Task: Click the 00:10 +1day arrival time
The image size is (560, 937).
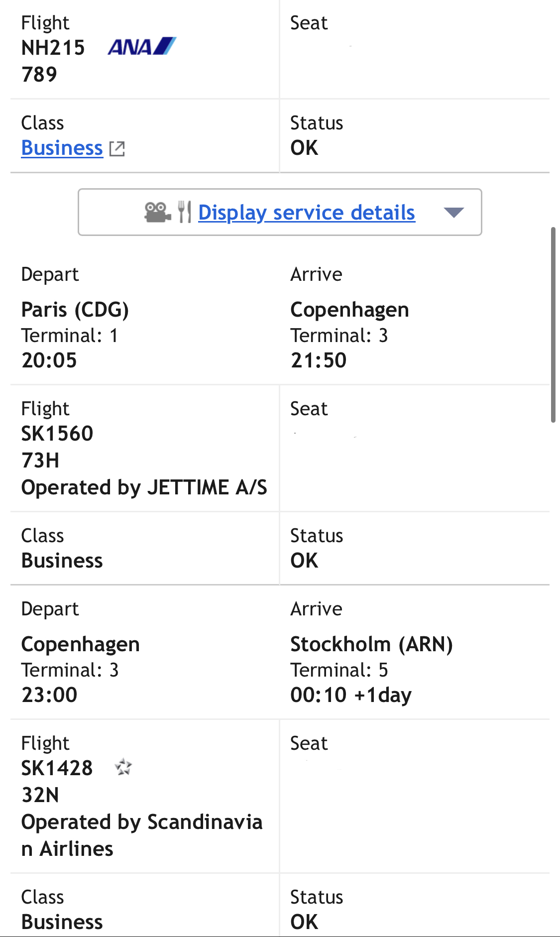Action: coord(351,695)
